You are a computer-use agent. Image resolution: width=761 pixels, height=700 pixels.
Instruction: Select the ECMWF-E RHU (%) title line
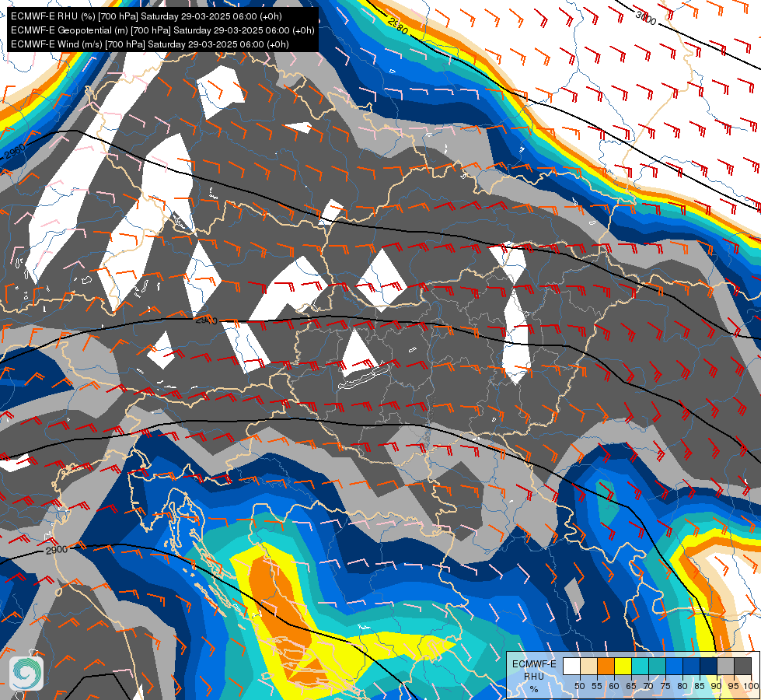tap(146, 16)
